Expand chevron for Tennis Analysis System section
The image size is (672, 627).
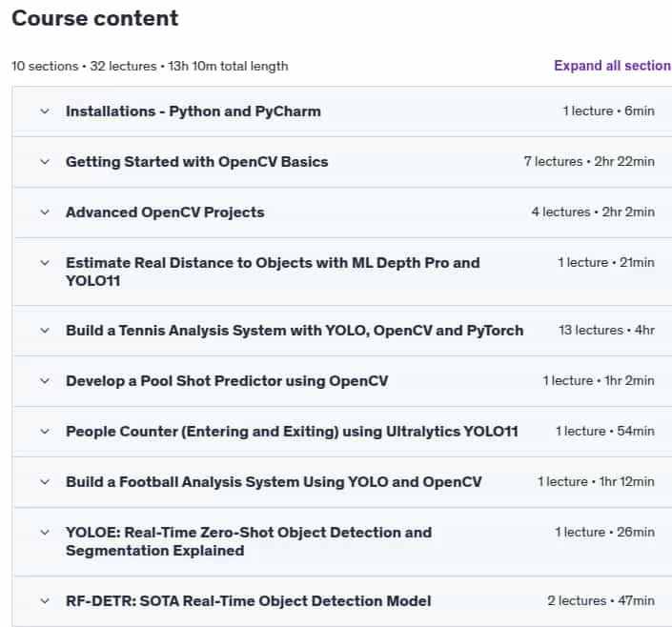click(x=45, y=331)
